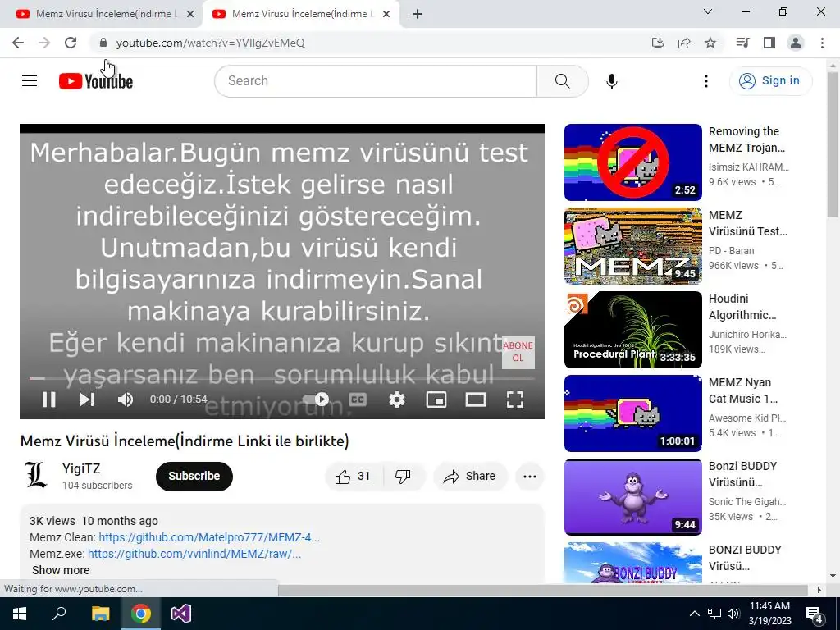View site information lock icon
840x630 pixels.
[103, 43]
